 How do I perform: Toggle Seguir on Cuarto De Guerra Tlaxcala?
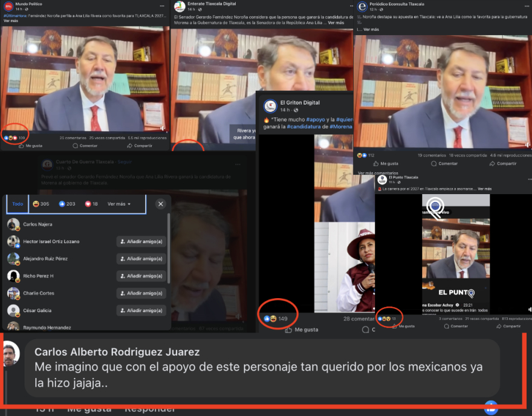pyautogui.click(x=124, y=162)
